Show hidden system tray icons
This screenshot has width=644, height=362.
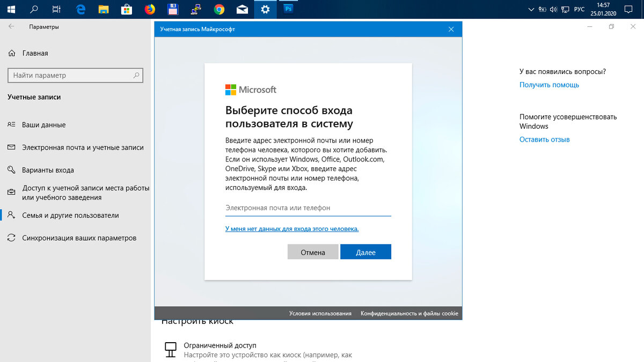pyautogui.click(x=531, y=9)
